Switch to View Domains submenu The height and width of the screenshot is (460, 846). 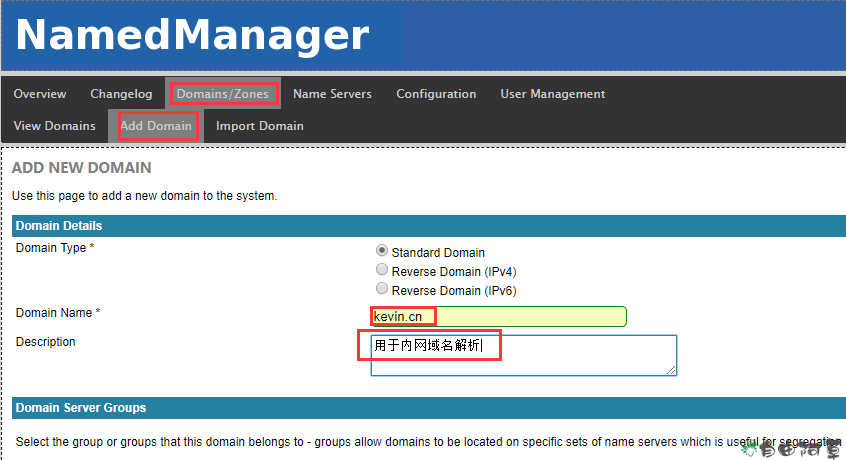point(54,126)
